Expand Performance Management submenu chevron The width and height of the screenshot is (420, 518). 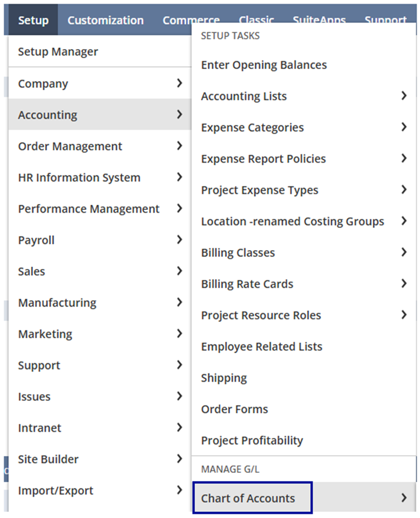179,208
